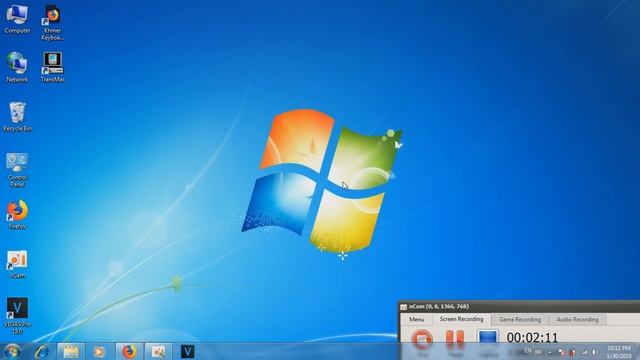The height and width of the screenshot is (360, 640).
Task: Open VEGAS Pro from the taskbar
Action: [x=187, y=351]
